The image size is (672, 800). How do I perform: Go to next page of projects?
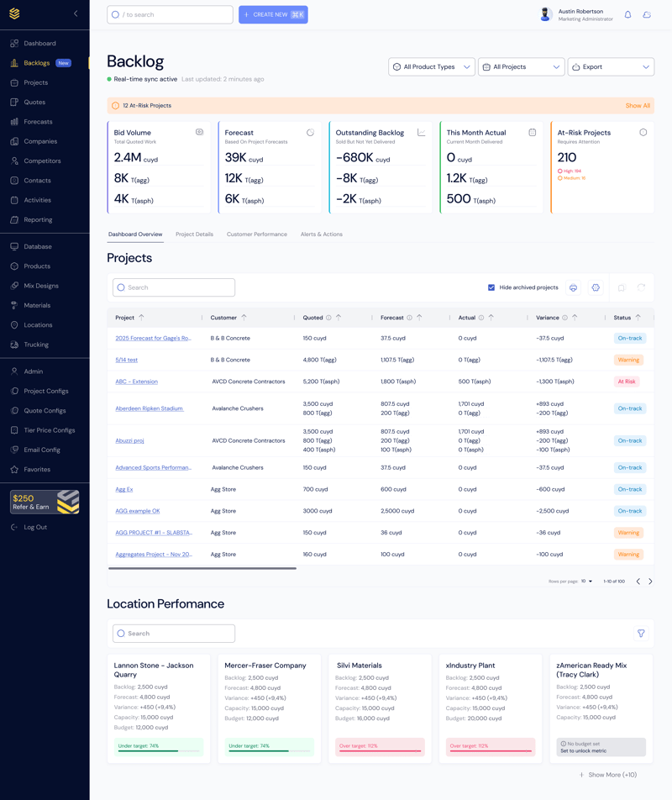pyautogui.click(x=650, y=582)
